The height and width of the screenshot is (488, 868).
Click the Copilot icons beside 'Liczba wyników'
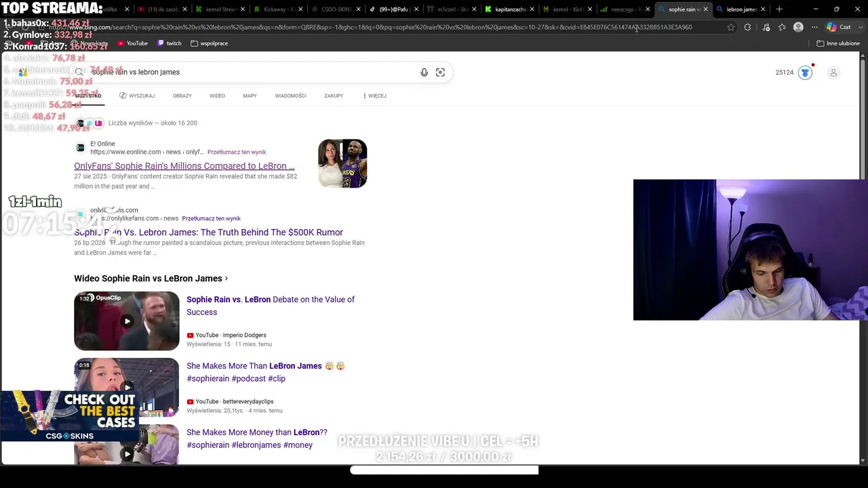pos(89,123)
